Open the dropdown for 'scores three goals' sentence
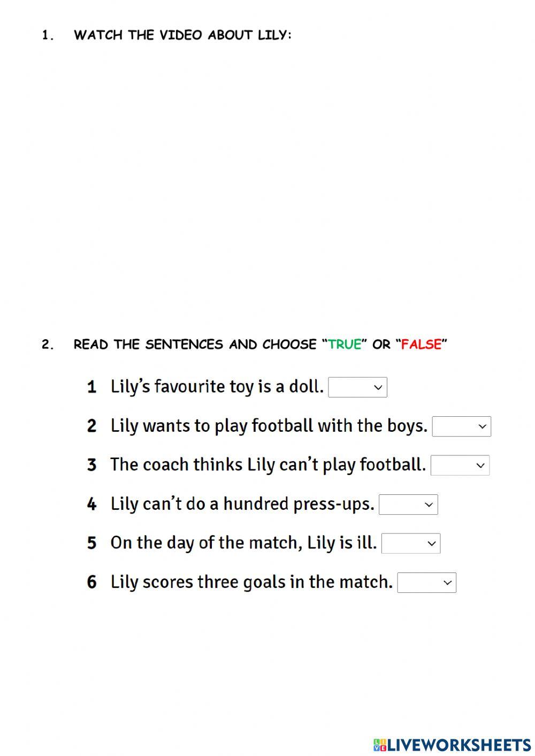The height and width of the screenshot is (756, 535). 426,583
